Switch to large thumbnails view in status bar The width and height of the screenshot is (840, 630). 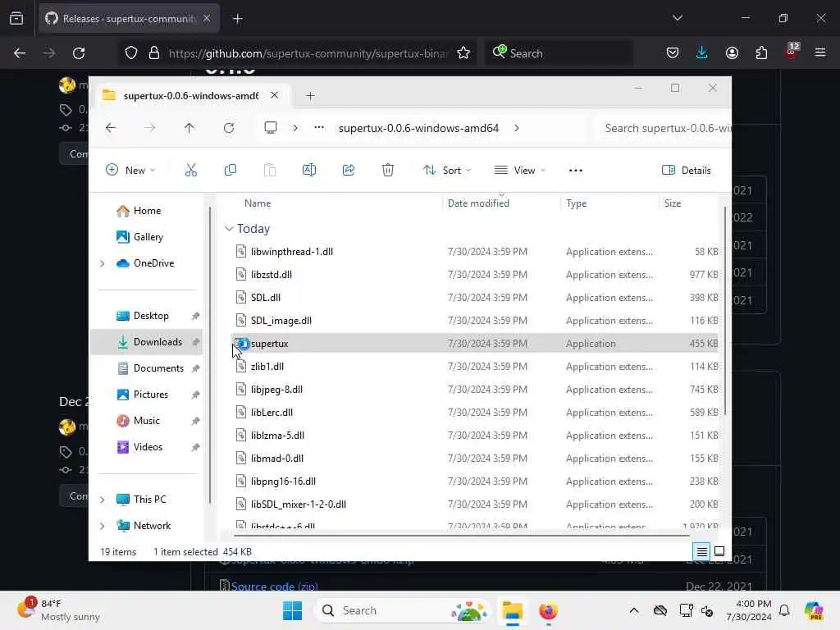pos(719,551)
